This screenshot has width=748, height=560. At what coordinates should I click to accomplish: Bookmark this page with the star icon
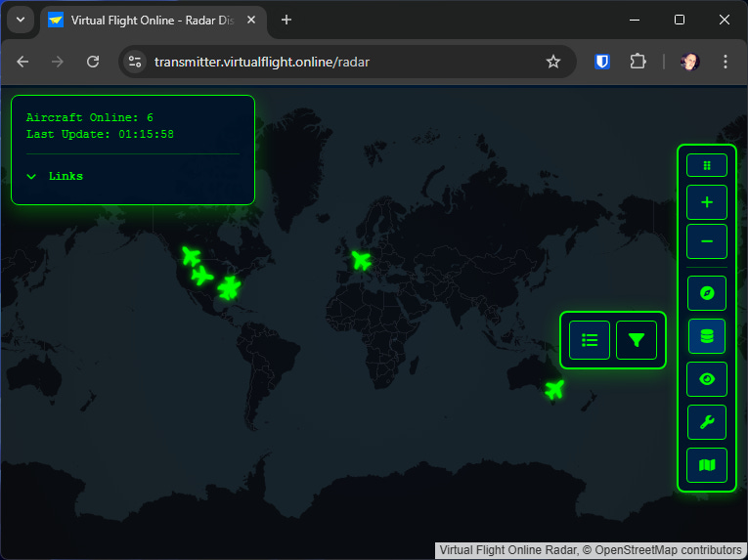click(x=552, y=62)
